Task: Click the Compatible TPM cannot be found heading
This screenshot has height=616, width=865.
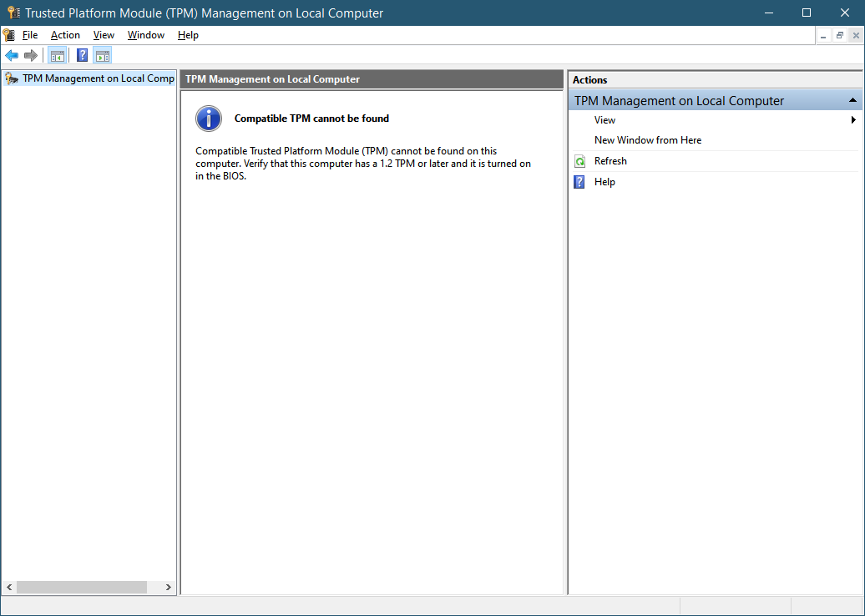Action: [311, 119]
